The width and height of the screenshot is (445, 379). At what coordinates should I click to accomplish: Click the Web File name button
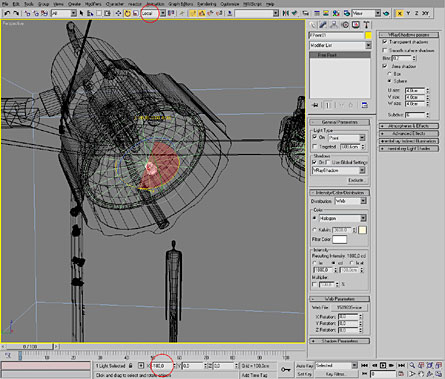[x=350, y=307]
